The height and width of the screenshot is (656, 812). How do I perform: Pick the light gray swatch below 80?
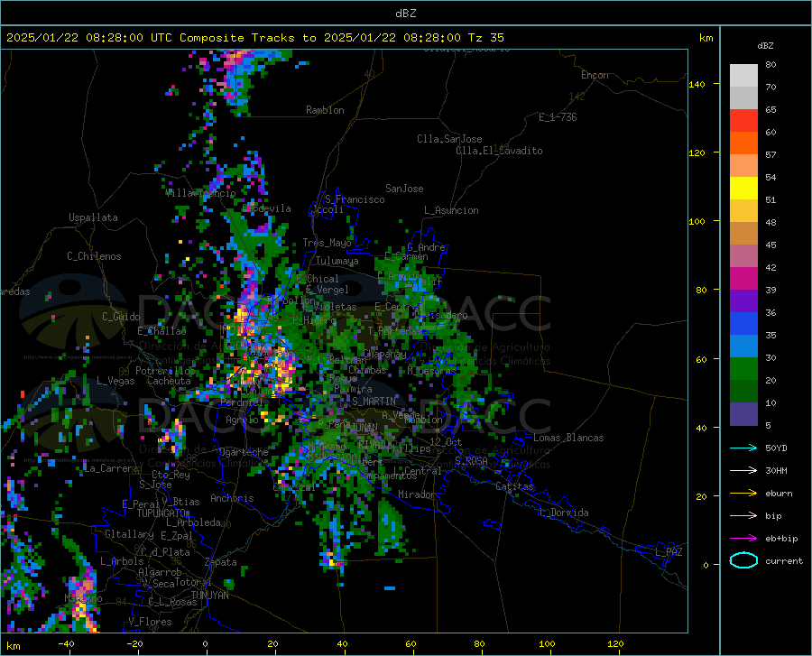[743, 76]
